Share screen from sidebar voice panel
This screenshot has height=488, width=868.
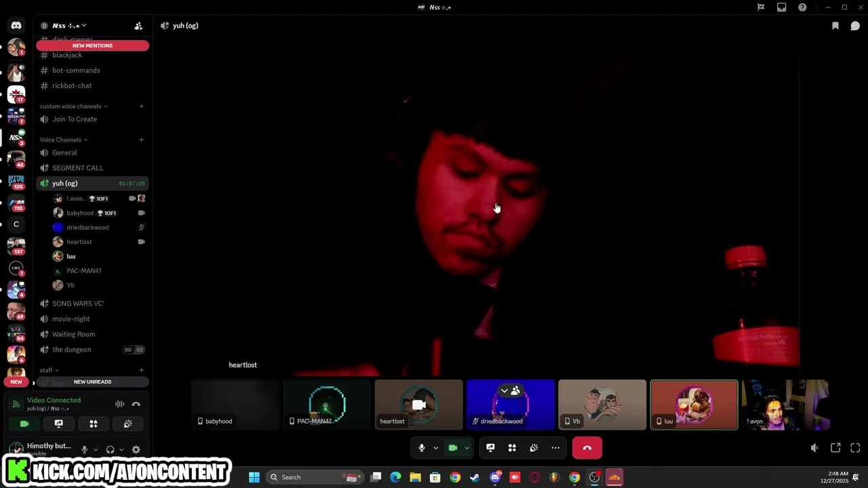(59, 424)
